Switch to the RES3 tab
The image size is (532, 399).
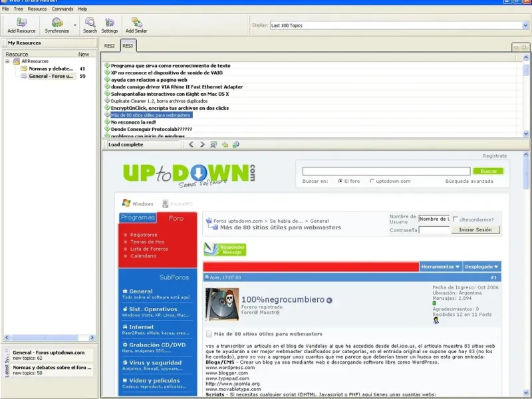point(128,45)
